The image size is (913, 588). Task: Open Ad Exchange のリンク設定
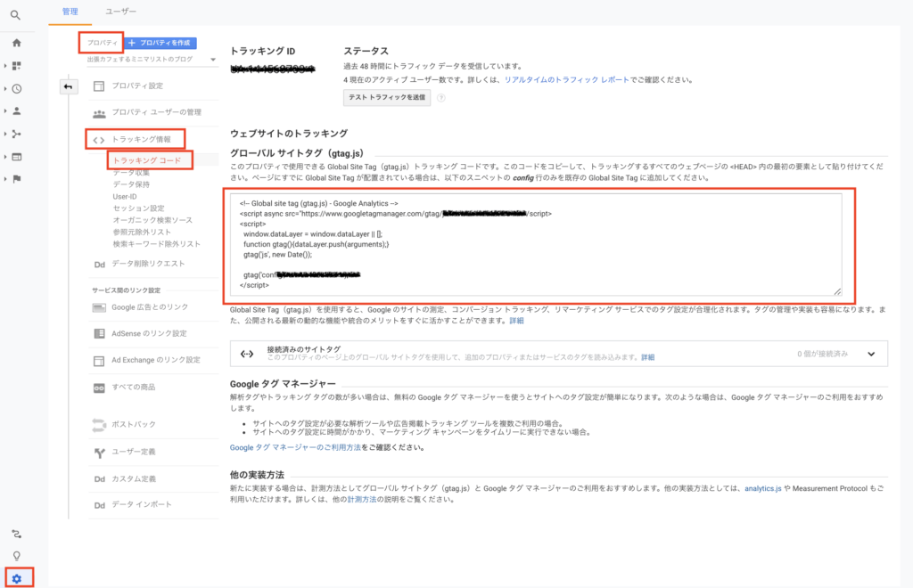click(155, 360)
